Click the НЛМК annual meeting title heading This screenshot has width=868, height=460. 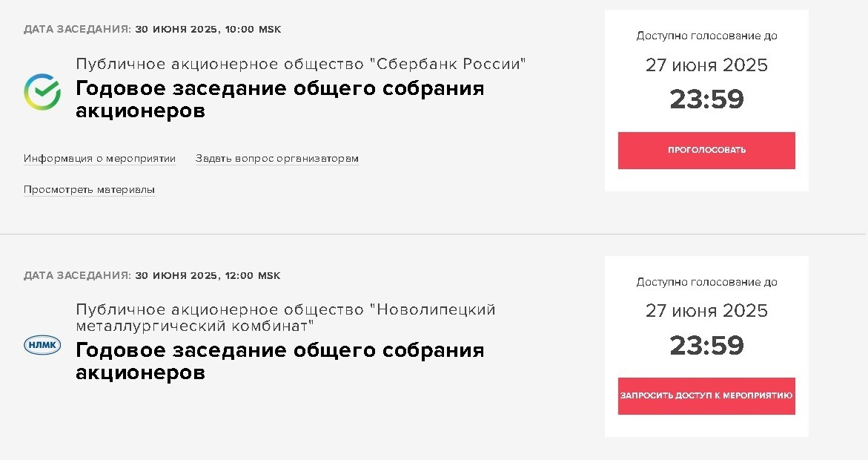click(x=279, y=361)
